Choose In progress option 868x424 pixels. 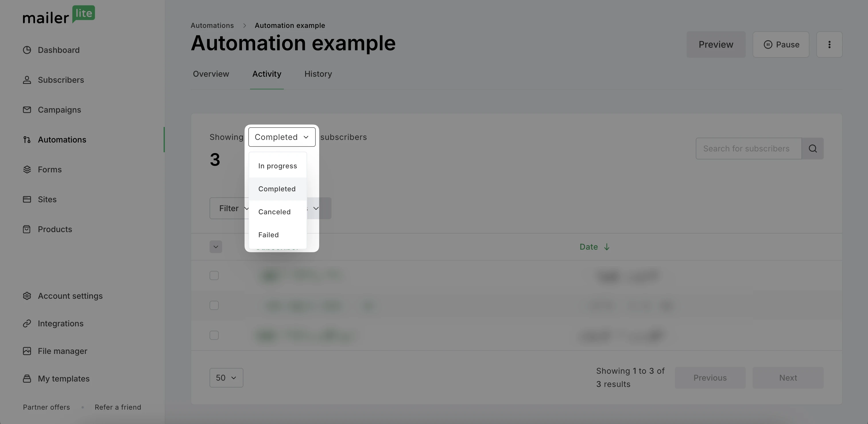click(278, 166)
